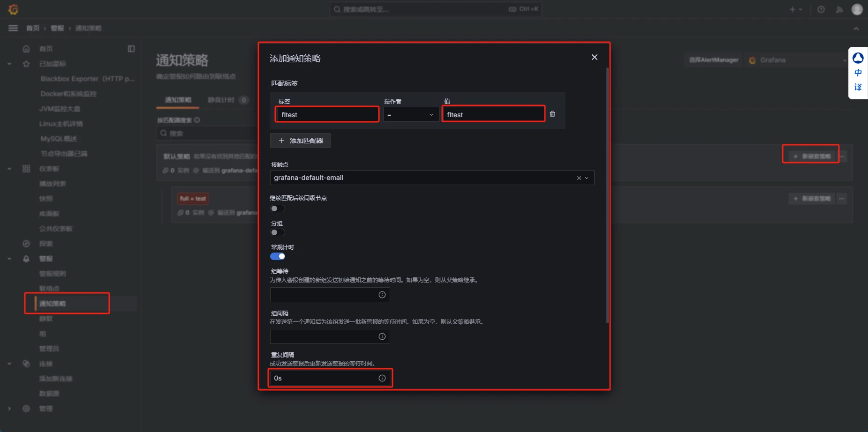Click the empty 组间隔 input
868x432 pixels.
coord(330,336)
